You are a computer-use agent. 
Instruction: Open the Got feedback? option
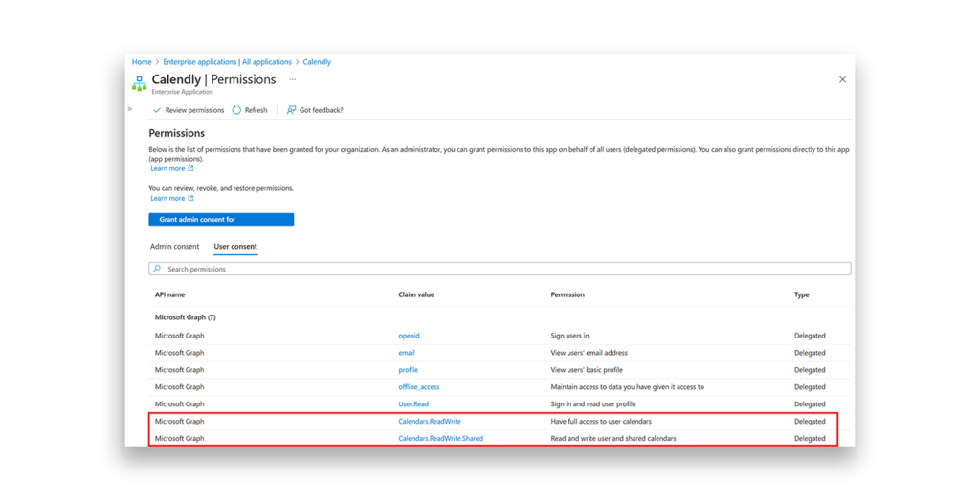pos(315,110)
